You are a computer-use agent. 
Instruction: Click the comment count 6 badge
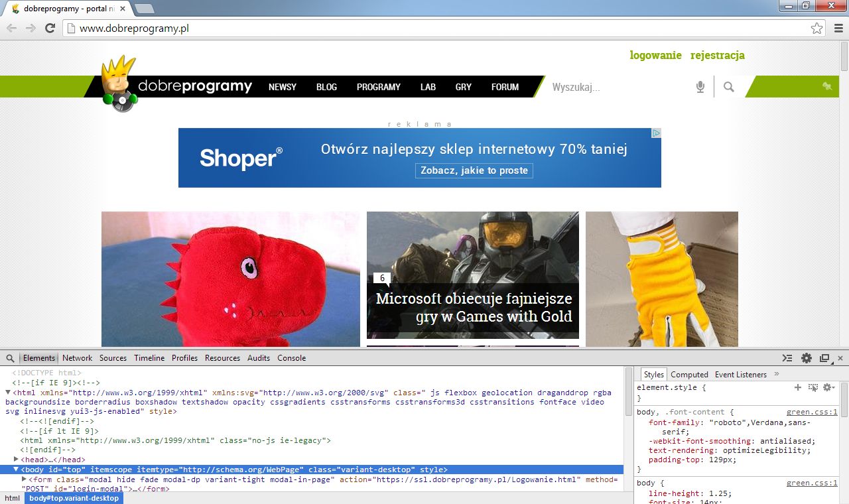[x=382, y=279]
